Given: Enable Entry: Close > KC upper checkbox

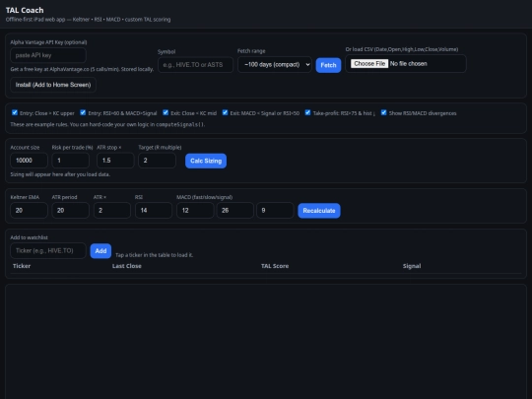Looking at the screenshot, I should (15, 112).
